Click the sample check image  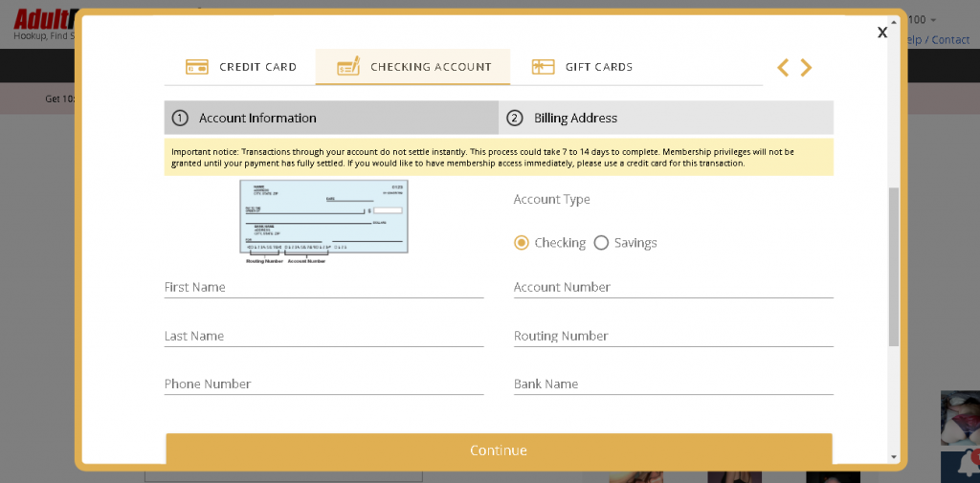pos(323,219)
